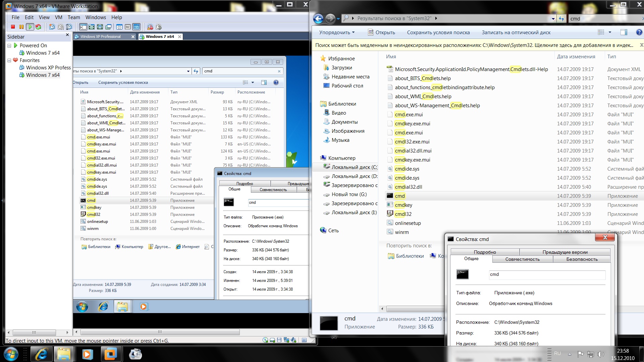Viewport: 644px width, 362px height.
Task: Open the summary view icon in VMware toolbar
Action: (119, 27)
